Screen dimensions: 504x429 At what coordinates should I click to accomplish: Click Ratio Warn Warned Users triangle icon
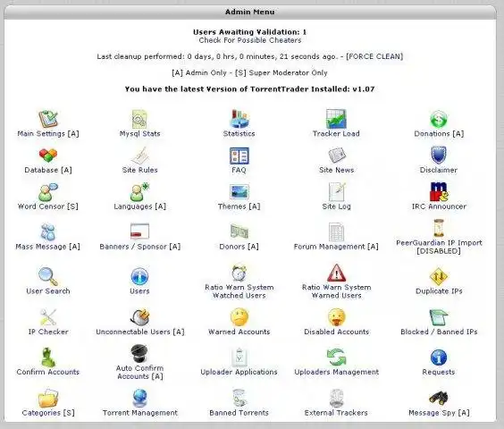point(337,273)
